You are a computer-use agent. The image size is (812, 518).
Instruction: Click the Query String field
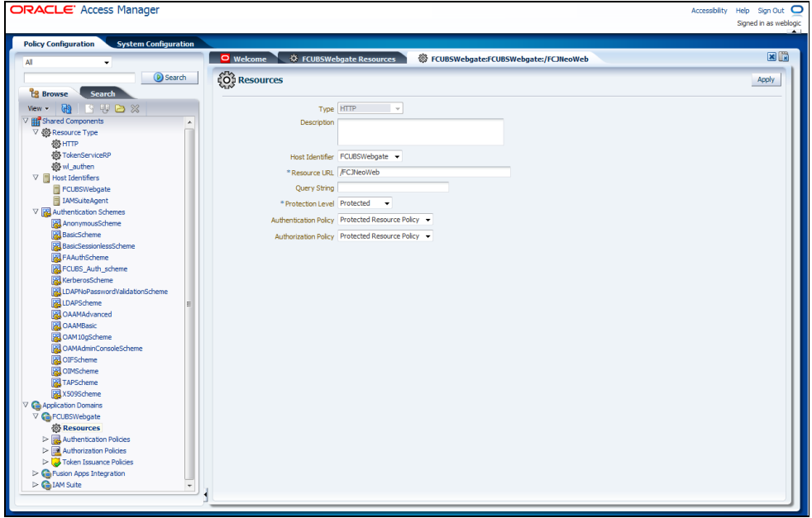point(393,188)
